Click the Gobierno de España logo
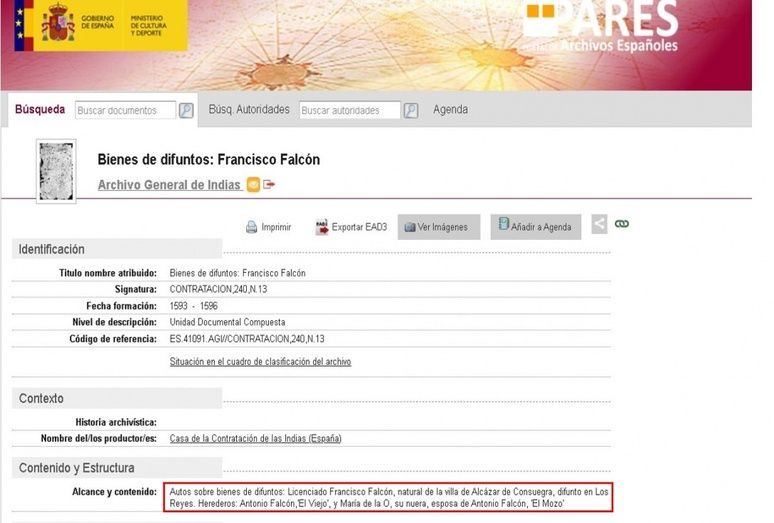This screenshot has width=774, height=523. pos(99,25)
